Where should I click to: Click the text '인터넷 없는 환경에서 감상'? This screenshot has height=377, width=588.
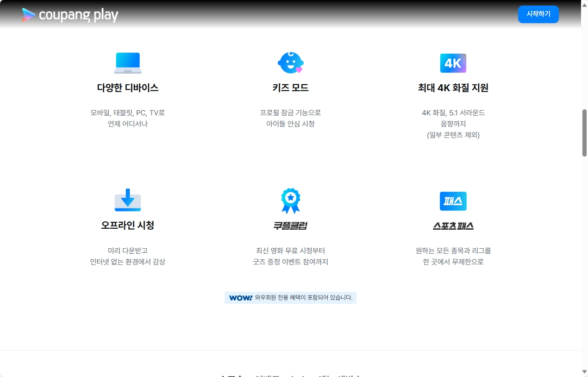pos(128,262)
